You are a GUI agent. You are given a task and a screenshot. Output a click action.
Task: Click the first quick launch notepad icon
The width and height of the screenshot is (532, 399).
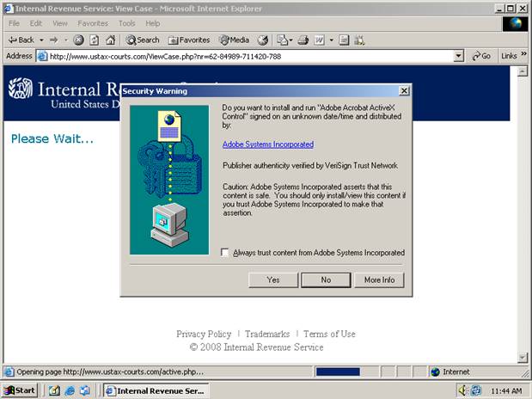tap(54, 391)
